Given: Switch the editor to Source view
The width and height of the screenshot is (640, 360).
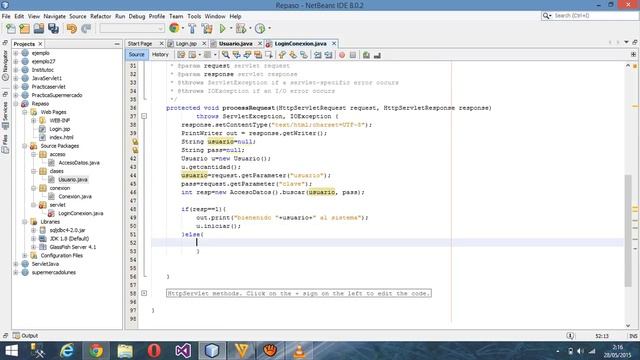Looking at the screenshot, I should [x=136, y=54].
